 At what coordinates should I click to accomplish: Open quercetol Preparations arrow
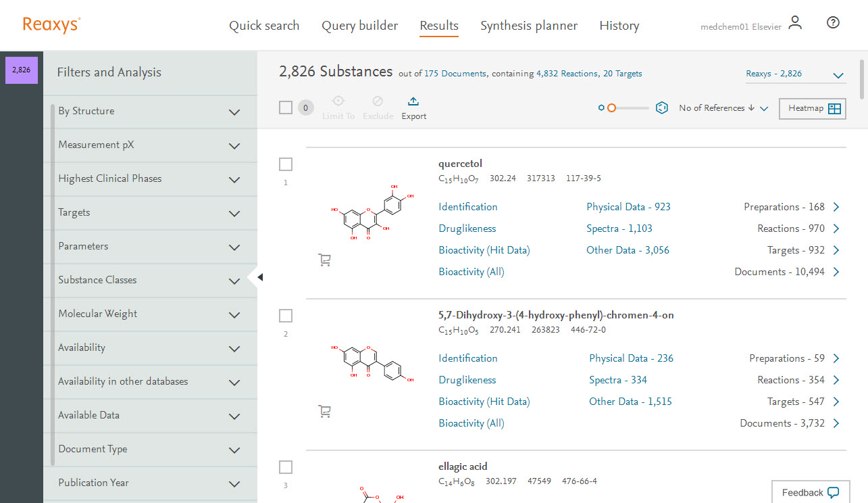point(836,208)
